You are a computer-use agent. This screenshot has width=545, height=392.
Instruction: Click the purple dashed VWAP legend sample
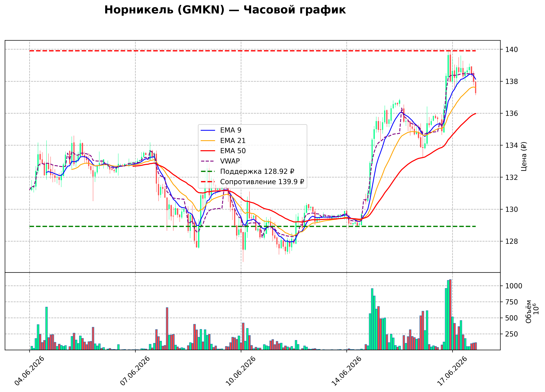tap(208, 161)
